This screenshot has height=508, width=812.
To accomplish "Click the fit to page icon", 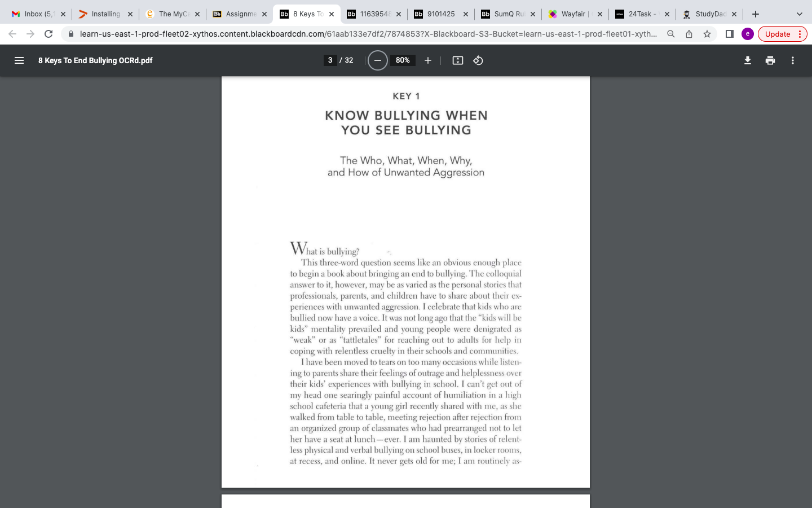I will [458, 60].
